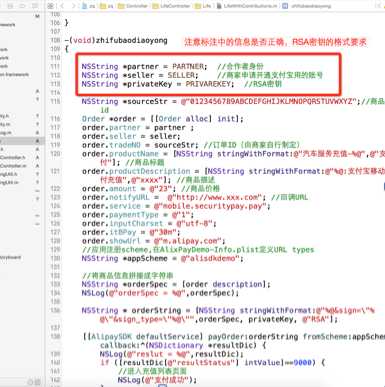The height and width of the screenshot is (387, 385).
Task: Click 'order.productDescription' property
Action: (x=136, y=171)
